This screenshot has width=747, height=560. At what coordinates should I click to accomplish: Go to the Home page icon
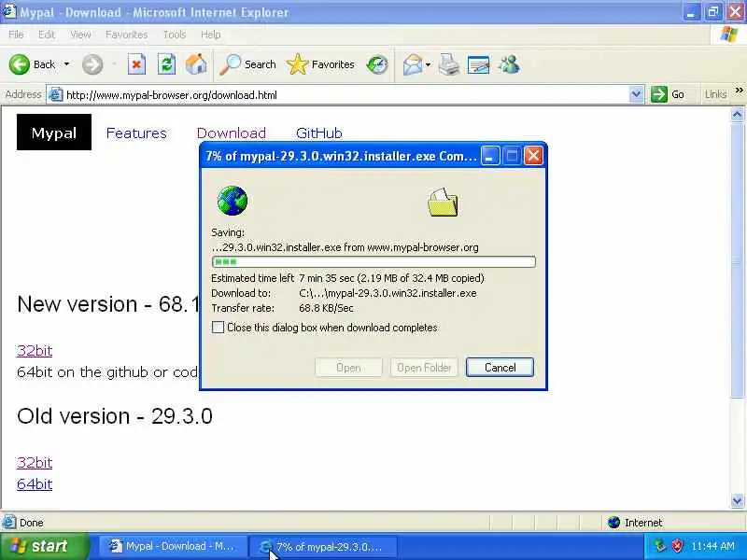pos(196,64)
